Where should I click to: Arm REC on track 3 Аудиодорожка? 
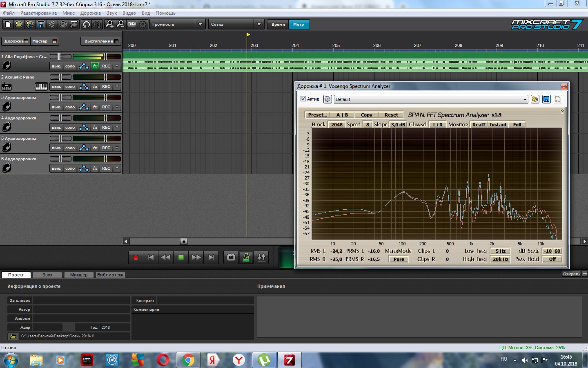[x=106, y=107]
